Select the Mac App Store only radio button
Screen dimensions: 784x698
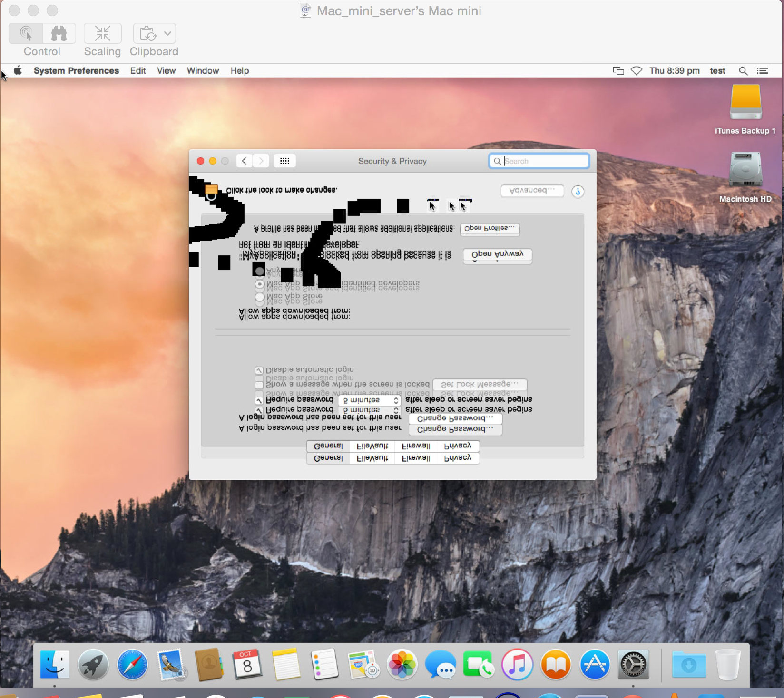coord(259,298)
